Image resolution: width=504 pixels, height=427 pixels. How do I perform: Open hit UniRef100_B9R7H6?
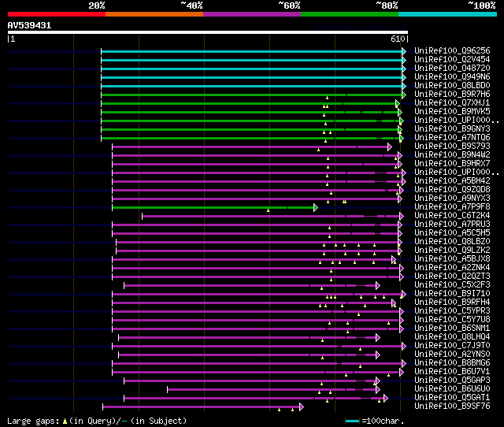pyautogui.click(x=452, y=94)
